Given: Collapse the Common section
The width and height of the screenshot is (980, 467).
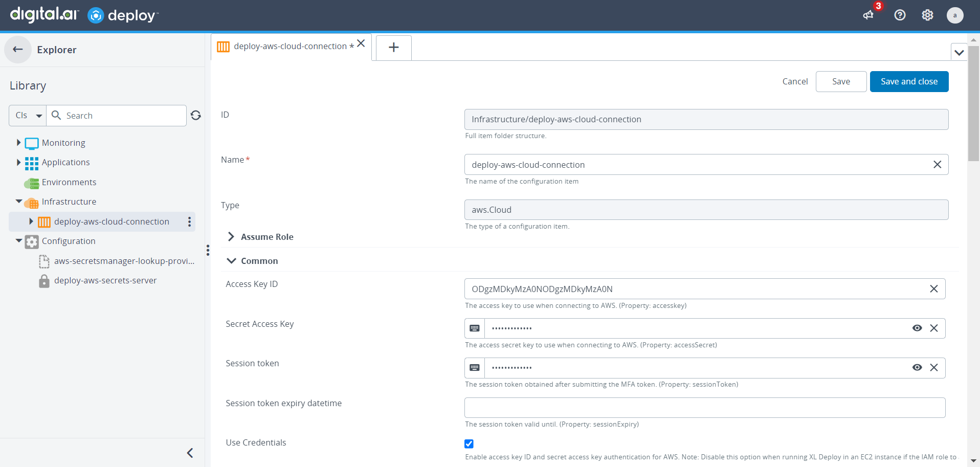Looking at the screenshot, I should (x=231, y=261).
